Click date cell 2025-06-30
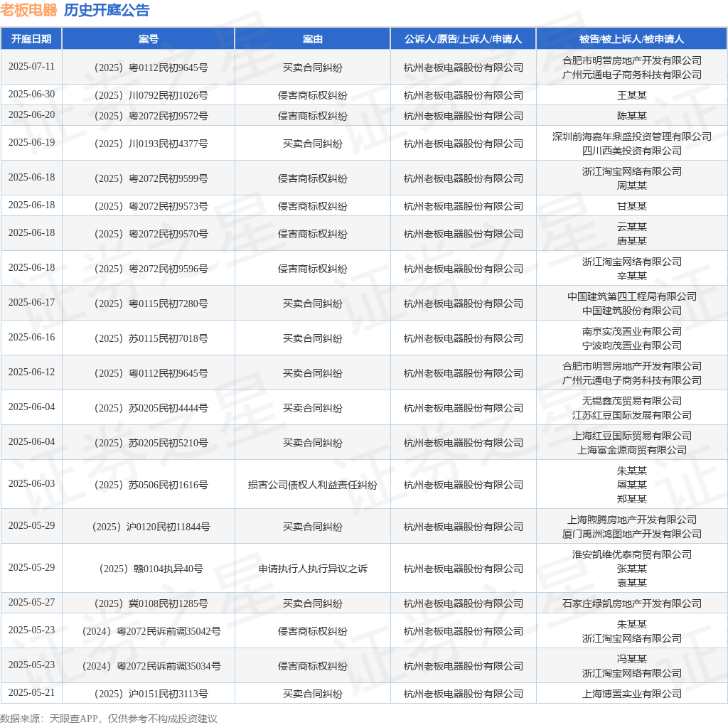Viewport: 728px width, 725px height. pos(31,95)
